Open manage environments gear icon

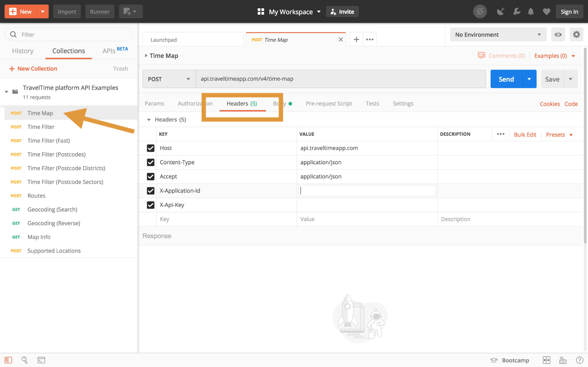point(576,35)
